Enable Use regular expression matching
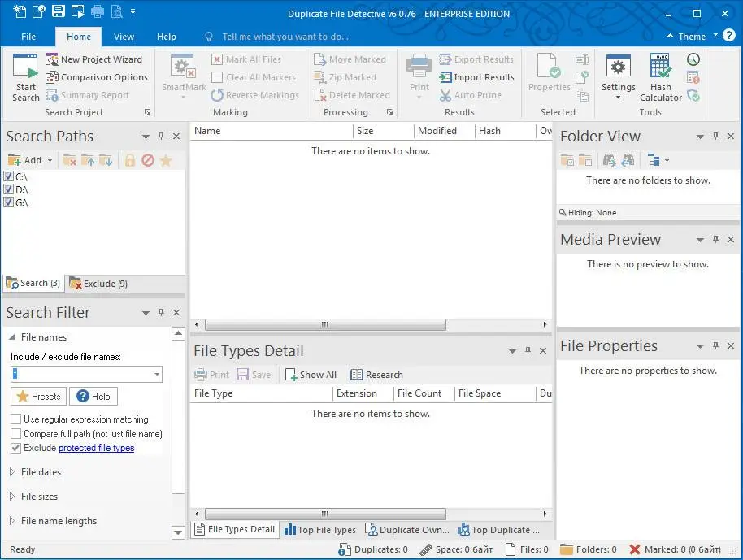743x560 pixels. click(x=15, y=419)
